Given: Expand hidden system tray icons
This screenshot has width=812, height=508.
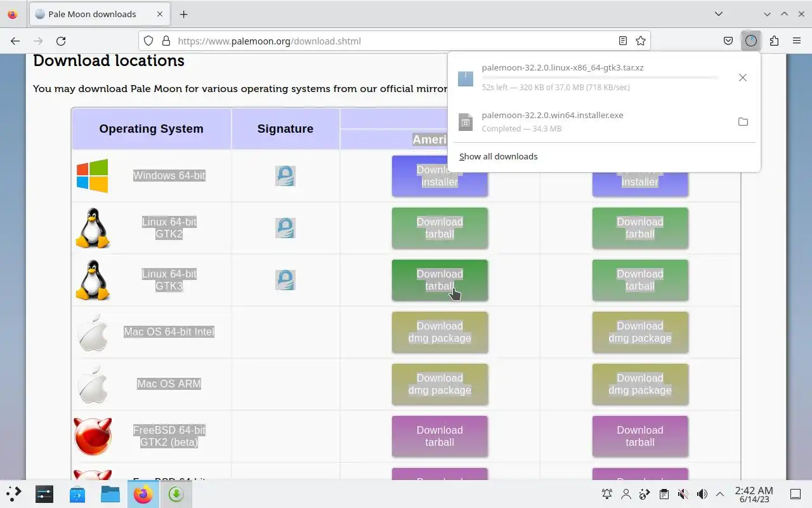Looking at the screenshot, I should (720, 494).
